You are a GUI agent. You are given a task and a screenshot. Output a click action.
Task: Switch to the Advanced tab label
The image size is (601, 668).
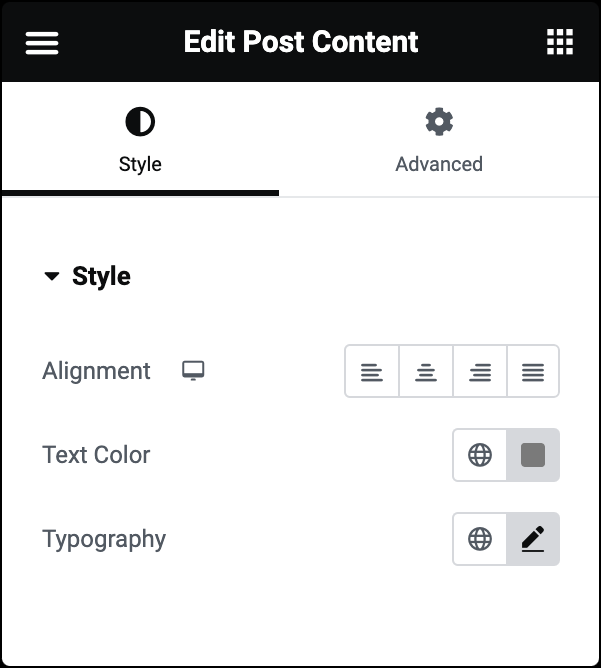[439, 164]
